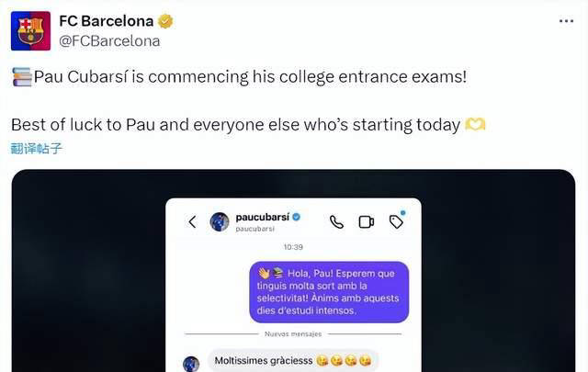This screenshot has width=588, height=372.
Task: Click the small avatar beside the reply message
Action: tap(191, 364)
